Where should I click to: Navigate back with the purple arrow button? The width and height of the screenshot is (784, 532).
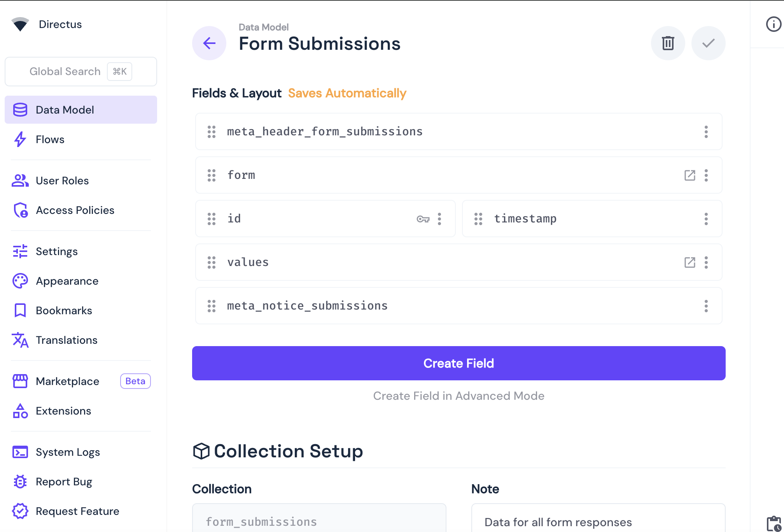(209, 43)
